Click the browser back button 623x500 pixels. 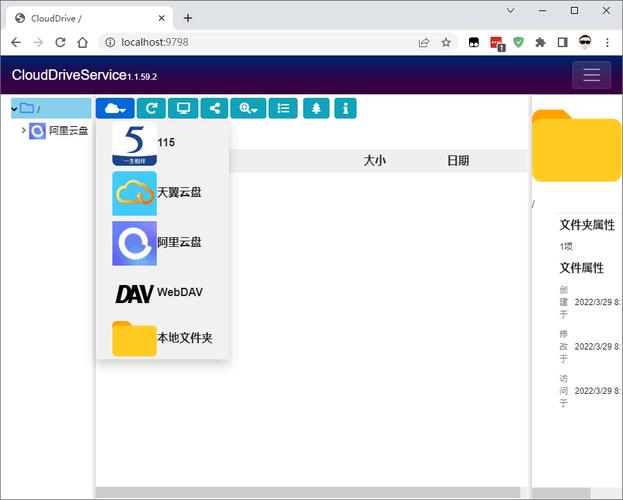click(x=16, y=42)
